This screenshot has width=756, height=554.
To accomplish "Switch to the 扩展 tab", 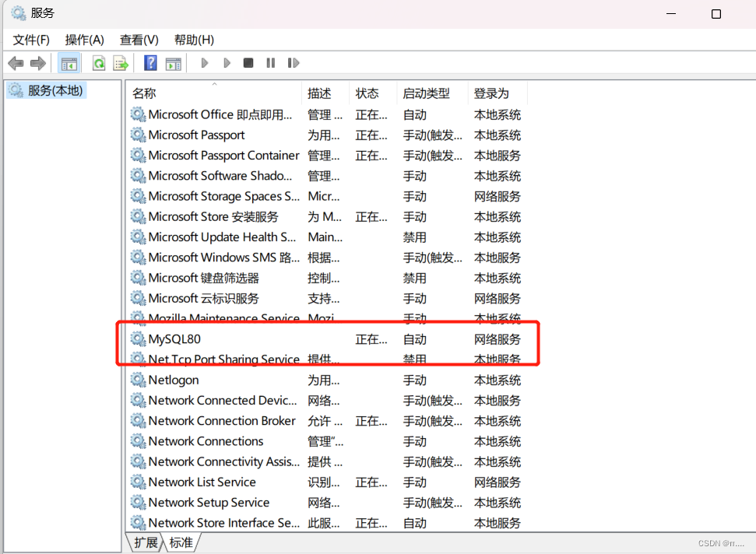I will coord(146,542).
